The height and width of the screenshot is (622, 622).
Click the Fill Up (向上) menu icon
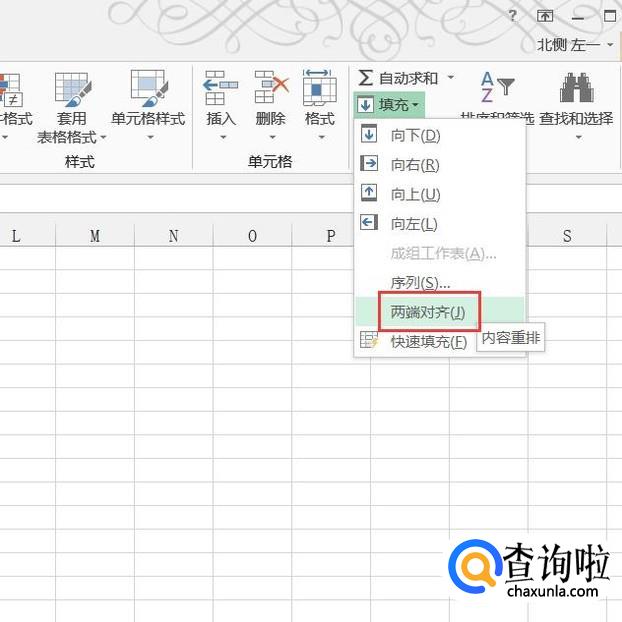click(x=369, y=192)
